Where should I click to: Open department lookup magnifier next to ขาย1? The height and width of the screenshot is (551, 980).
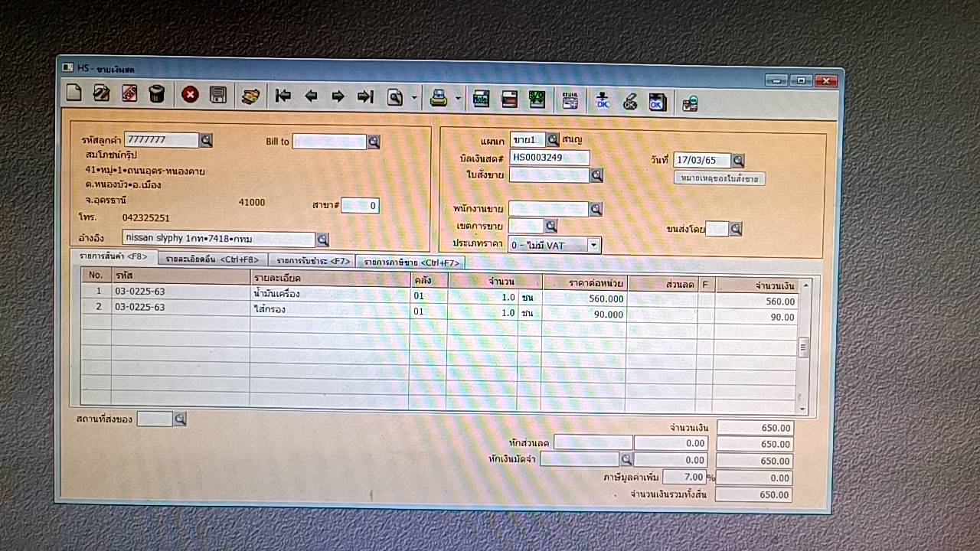click(553, 139)
